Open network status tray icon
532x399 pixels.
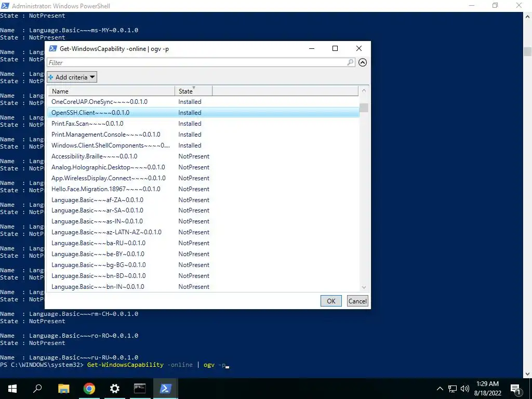(x=453, y=389)
